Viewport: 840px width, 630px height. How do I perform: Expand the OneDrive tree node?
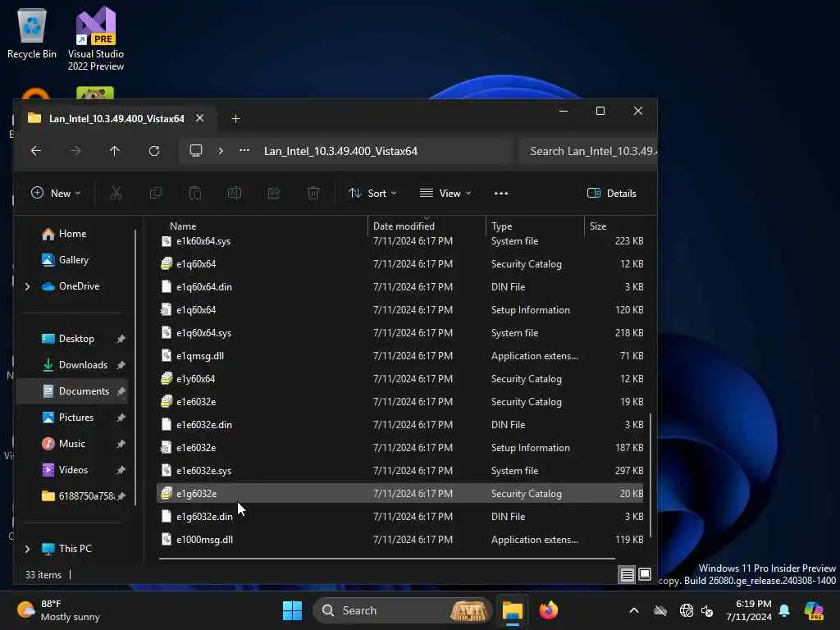[x=27, y=286]
